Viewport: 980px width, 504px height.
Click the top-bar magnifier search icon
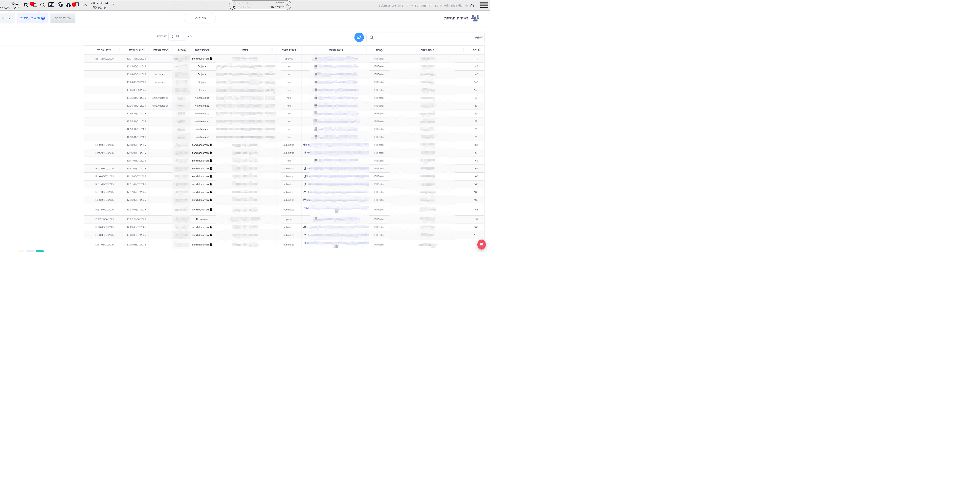click(43, 5)
